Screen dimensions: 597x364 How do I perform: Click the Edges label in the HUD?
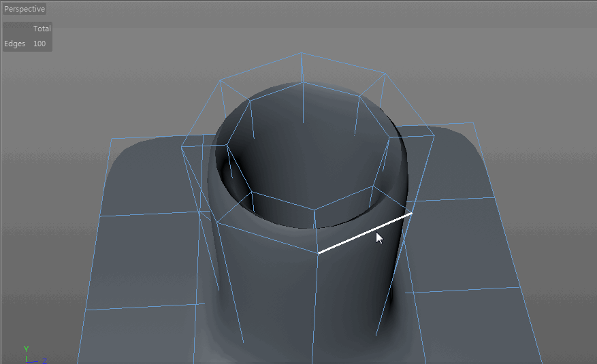pos(14,44)
